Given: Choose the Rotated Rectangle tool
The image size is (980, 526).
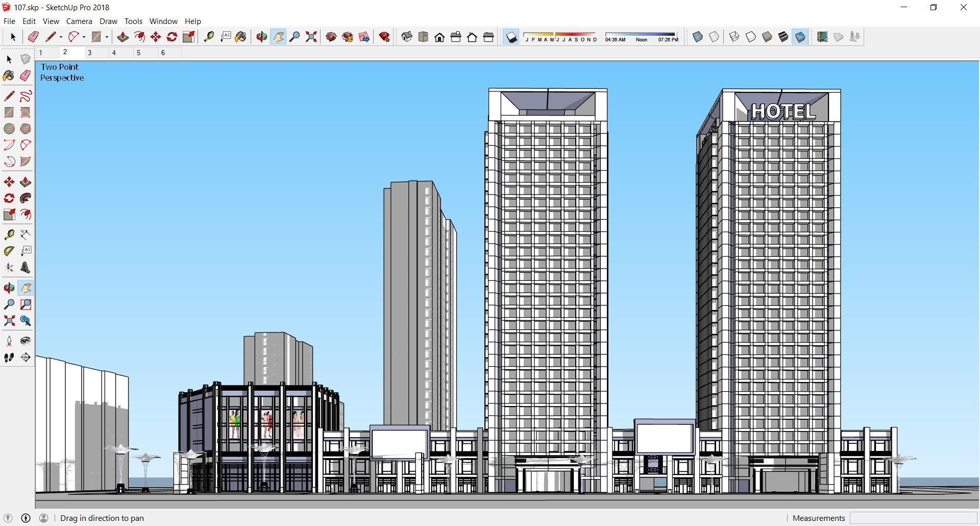Looking at the screenshot, I should 25,112.
